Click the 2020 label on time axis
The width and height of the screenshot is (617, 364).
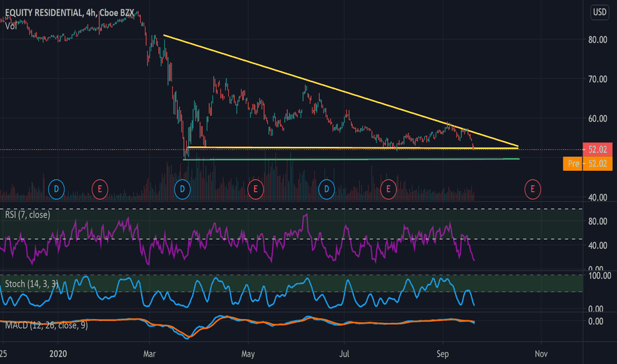[58, 354]
